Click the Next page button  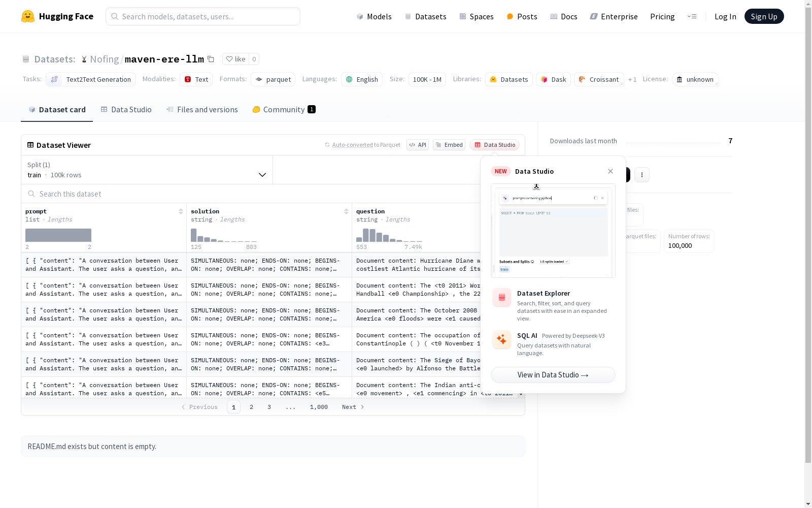353,407
